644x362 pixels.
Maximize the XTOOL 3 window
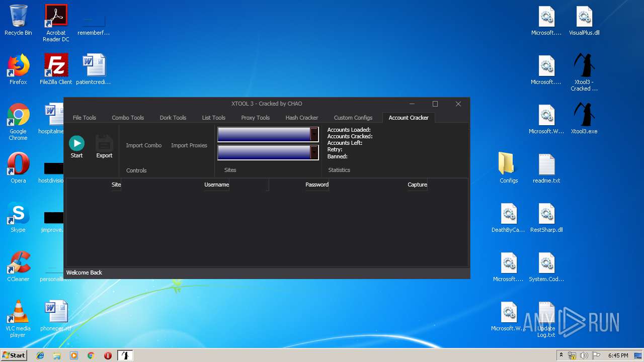click(x=435, y=104)
